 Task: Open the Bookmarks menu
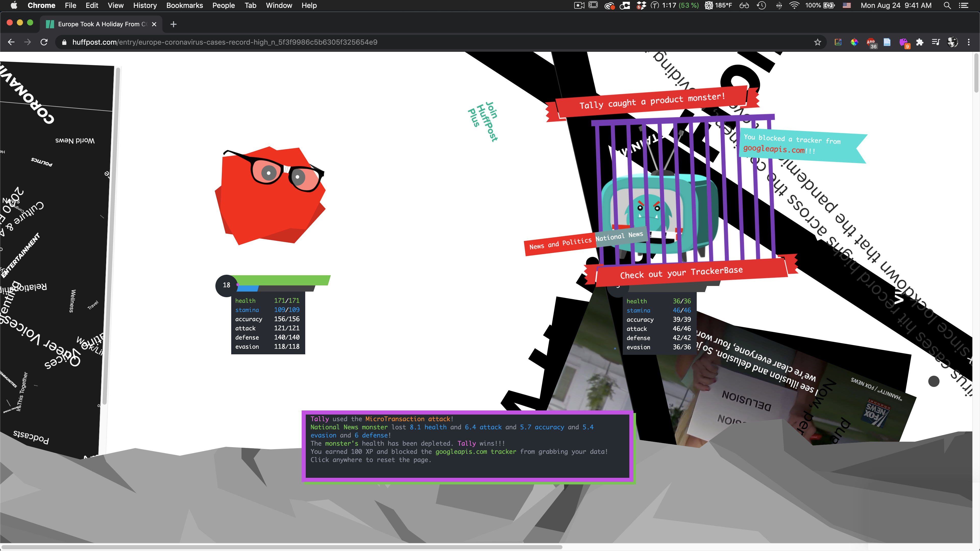pos(185,5)
